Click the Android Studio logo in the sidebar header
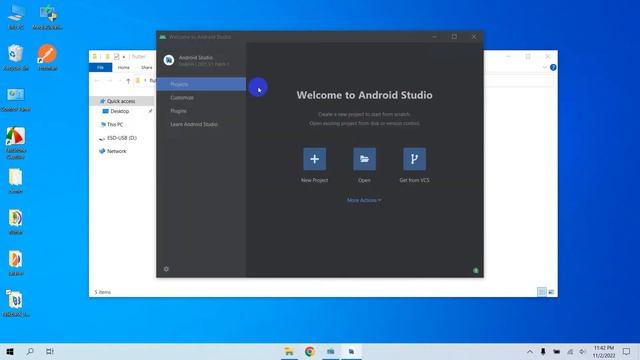The height and width of the screenshot is (360, 640). [169, 60]
